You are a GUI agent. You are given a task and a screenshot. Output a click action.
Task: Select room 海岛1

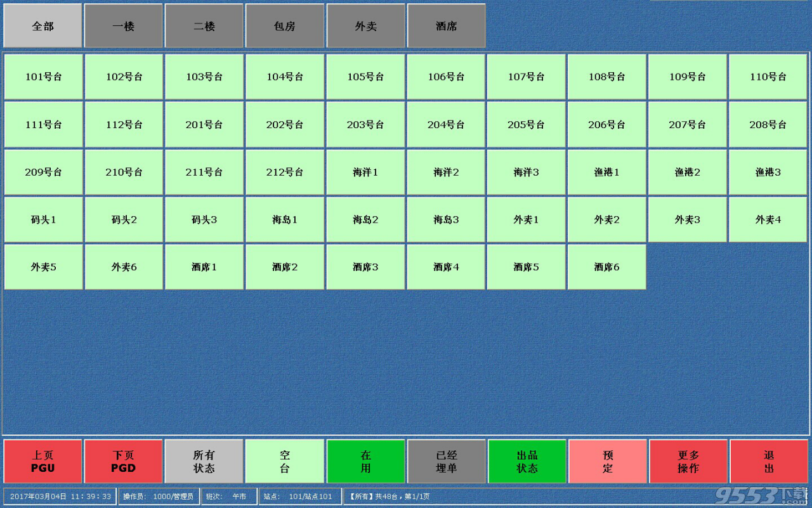(285, 219)
